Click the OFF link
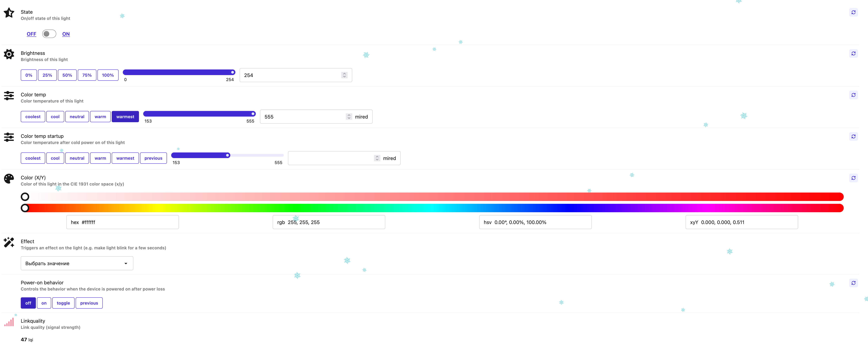 (x=31, y=34)
